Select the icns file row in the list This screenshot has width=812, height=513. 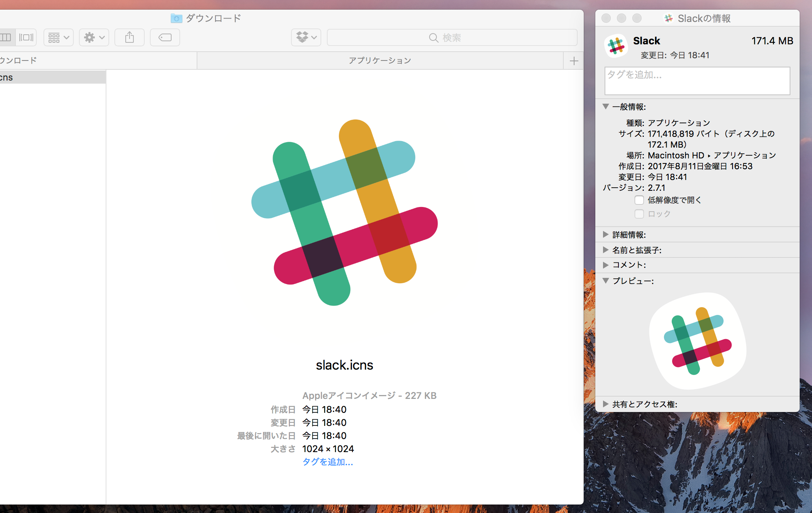click(53, 77)
